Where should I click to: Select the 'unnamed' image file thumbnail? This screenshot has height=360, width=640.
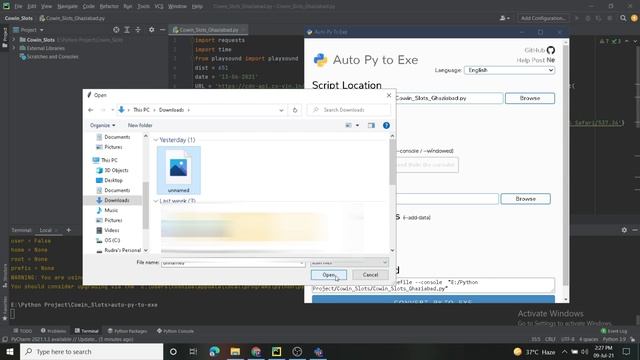pyautogui.click(x=179, y=170)
